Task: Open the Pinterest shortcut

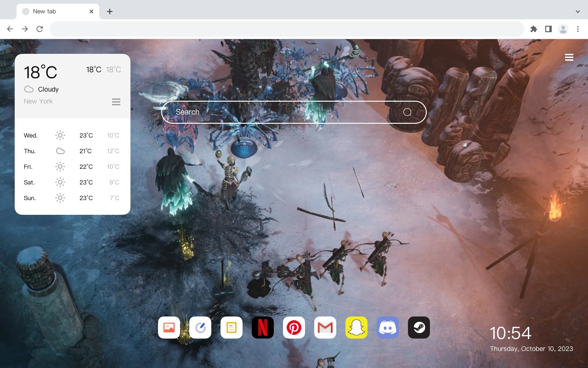Action: [294, 328]
